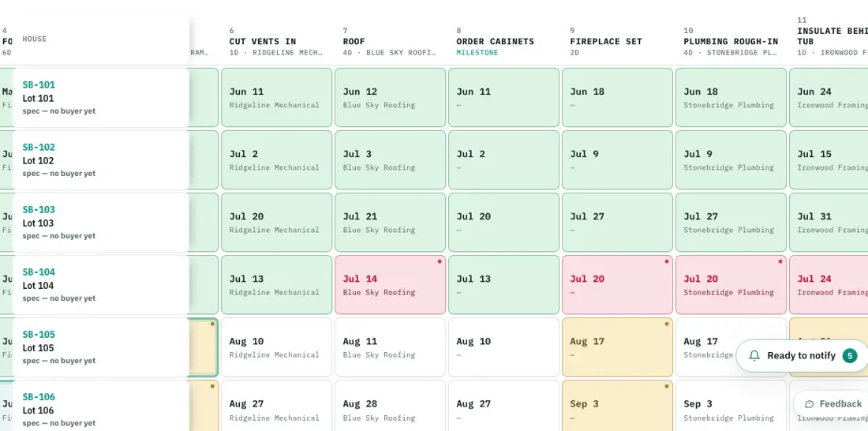Open the SB-101 house link
Viewport: 868px width, 431px height.
point(39,84)
